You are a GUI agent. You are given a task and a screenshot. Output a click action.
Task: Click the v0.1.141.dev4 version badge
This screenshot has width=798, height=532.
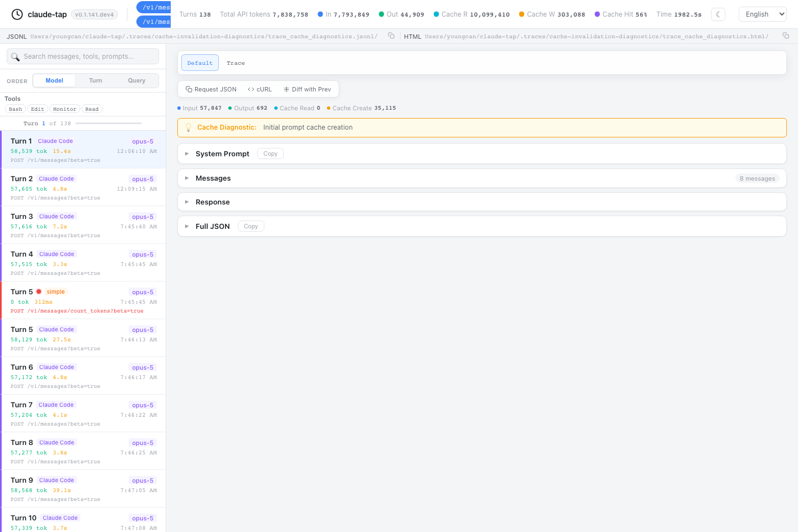tap(94, 15)
